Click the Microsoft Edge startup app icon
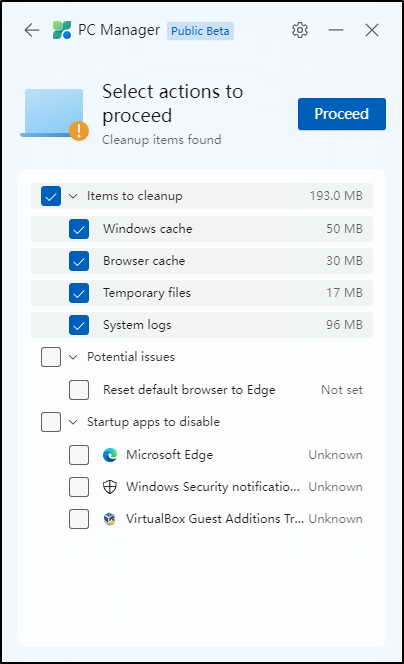Image resolution: width=404 pixels, height=664 pixels. click(110, 455)
